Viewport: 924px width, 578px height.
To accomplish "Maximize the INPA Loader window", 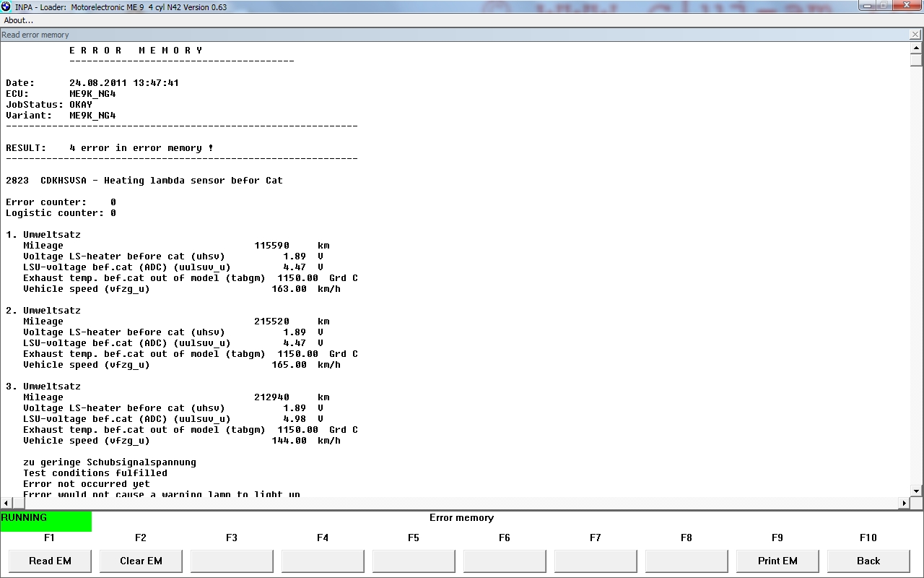I will (884, 6).
